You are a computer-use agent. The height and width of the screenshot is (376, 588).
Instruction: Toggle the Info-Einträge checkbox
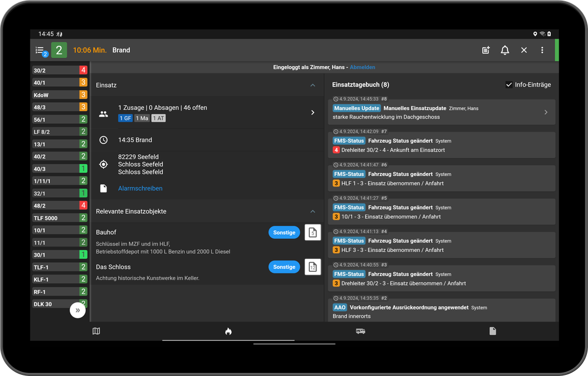(x=509, y=85)
